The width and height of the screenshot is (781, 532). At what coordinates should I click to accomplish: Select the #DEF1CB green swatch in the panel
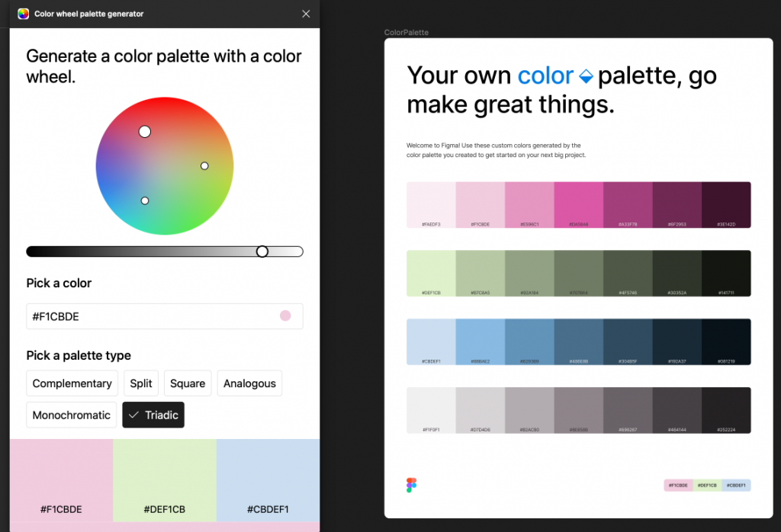(165, 480)
